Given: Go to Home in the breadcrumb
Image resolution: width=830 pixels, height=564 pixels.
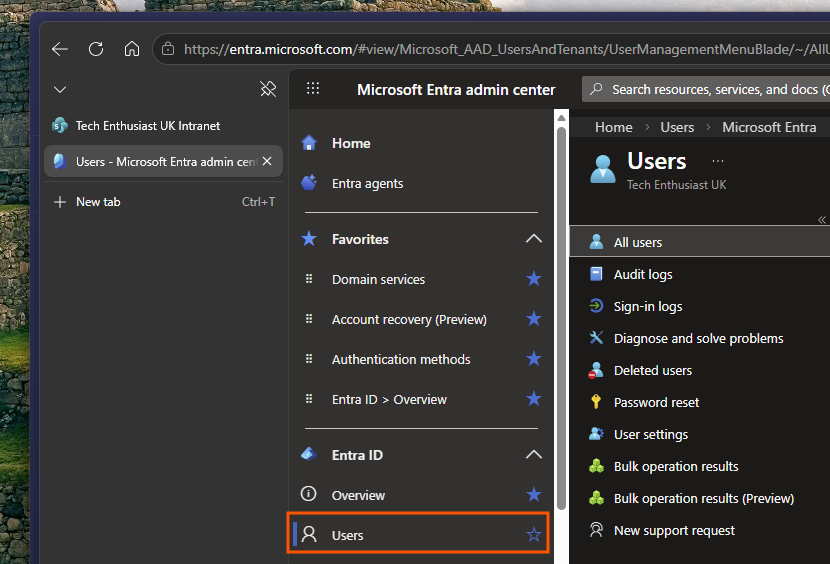Looking at the screenshot, I should pos(614,128).
